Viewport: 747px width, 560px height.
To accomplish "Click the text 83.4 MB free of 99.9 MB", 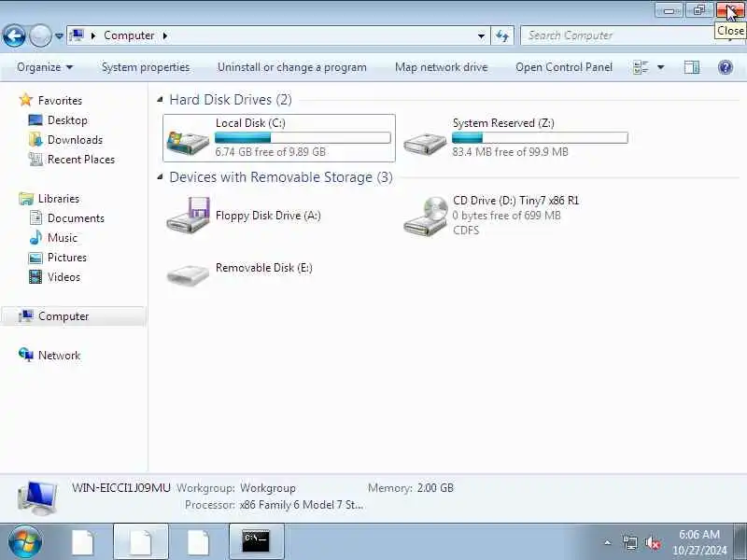I will tap(510, 152).
